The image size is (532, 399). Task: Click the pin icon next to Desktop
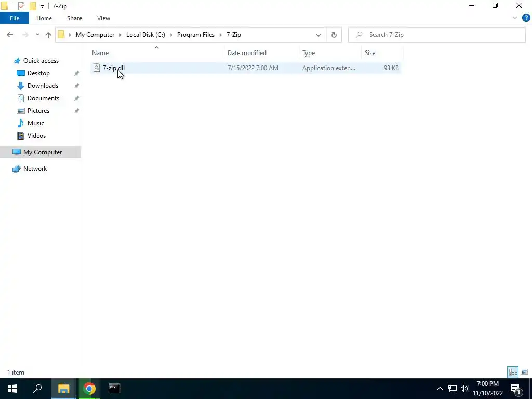tap(77, 73)
